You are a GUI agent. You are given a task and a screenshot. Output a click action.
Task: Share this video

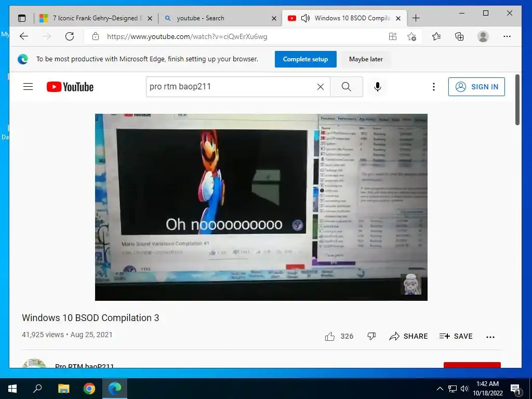408,336
